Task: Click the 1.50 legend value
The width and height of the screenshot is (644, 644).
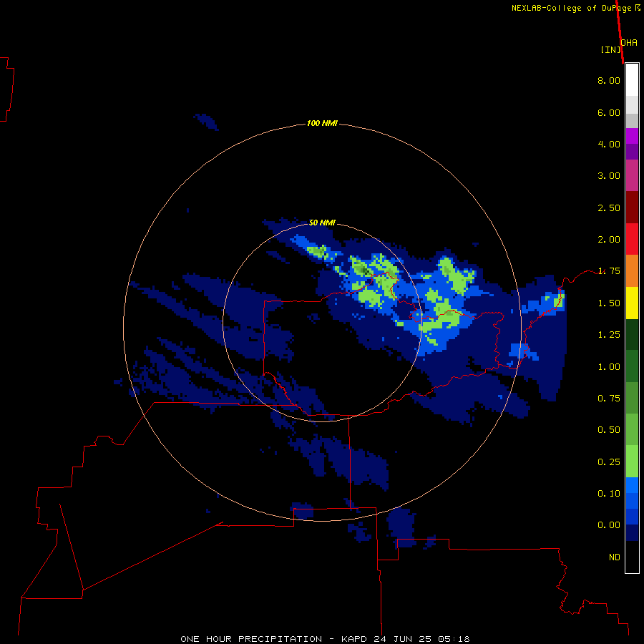Action: pyautogui.click(x=609, y=303)
